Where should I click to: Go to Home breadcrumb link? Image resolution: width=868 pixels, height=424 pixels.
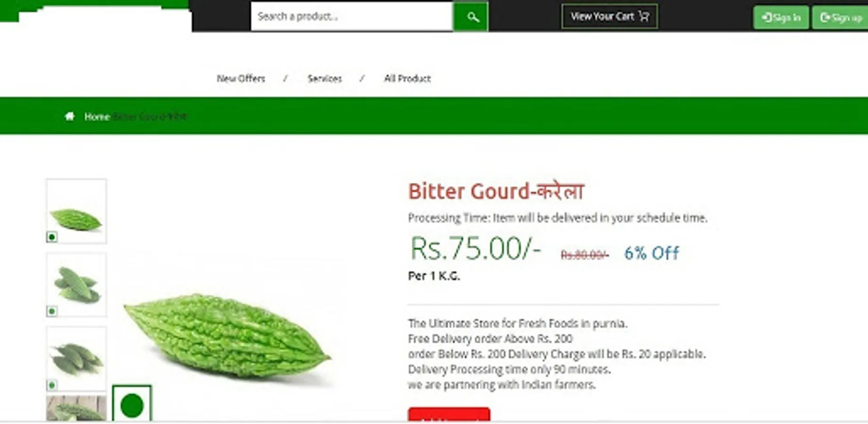pyautogui.click(x=97, y=117)
